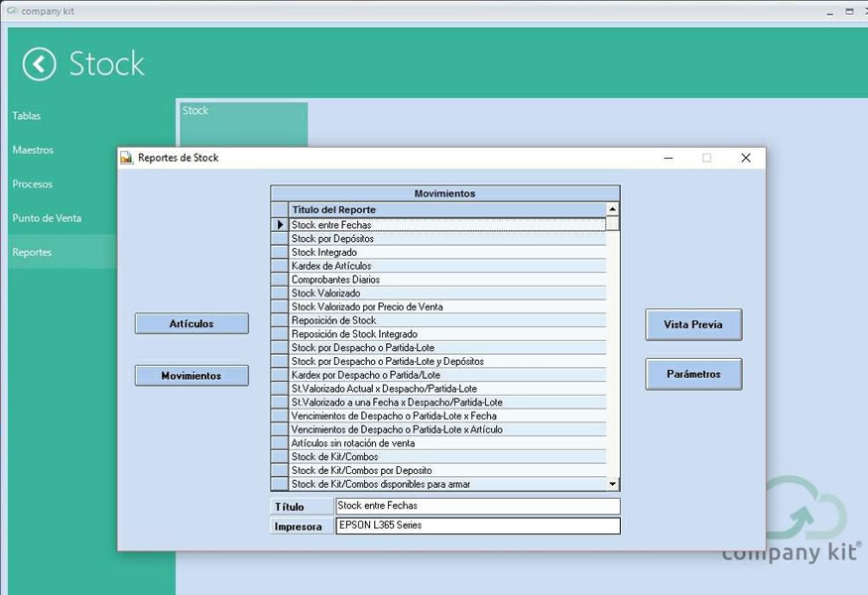
Task: Minimize the Reportes de Stock dialog
Action: (x=669, y=158)
